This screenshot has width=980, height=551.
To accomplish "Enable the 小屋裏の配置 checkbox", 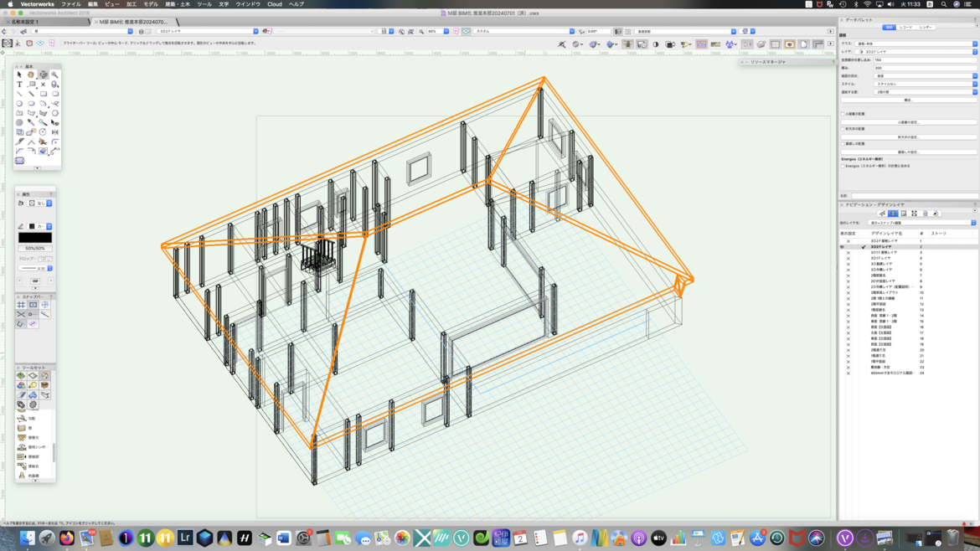I will pyautogui.click(x=843, y=114).
